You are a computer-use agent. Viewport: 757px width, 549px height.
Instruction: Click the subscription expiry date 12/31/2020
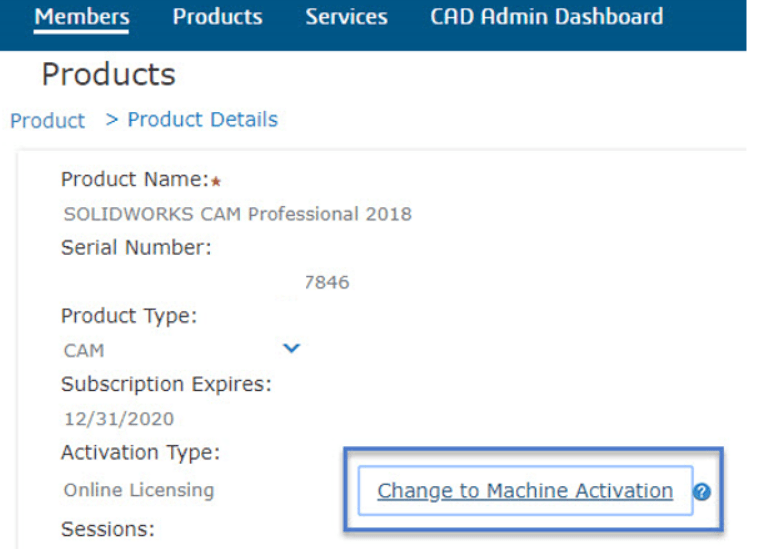(119, 419)
